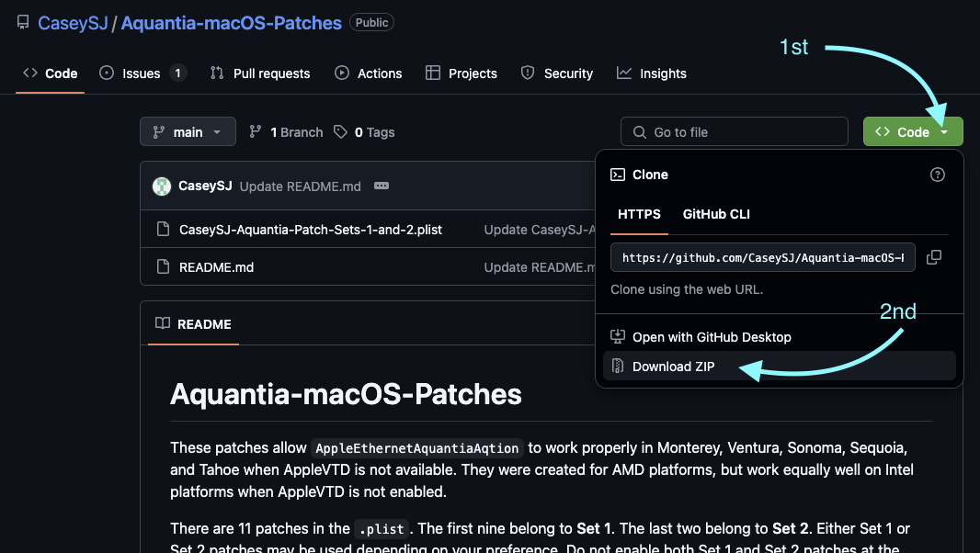Click the branch icon beside 1 Branch

pyautogui.click(x=255, y=131)
